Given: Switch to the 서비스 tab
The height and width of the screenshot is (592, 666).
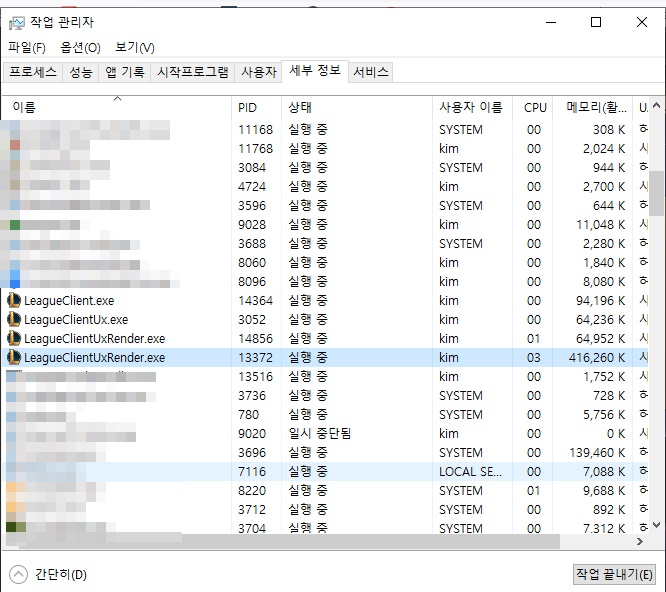Looking at the screenshot, I should point(370,72).
